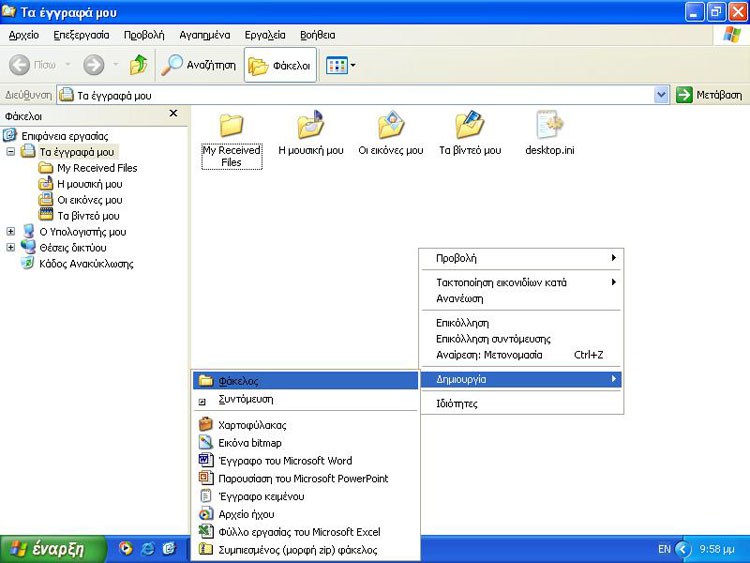This screenshot has height=563, width=750.
Task: Click the έναρξη Start button
Action: pyautogui.click(x=54, y=549)
